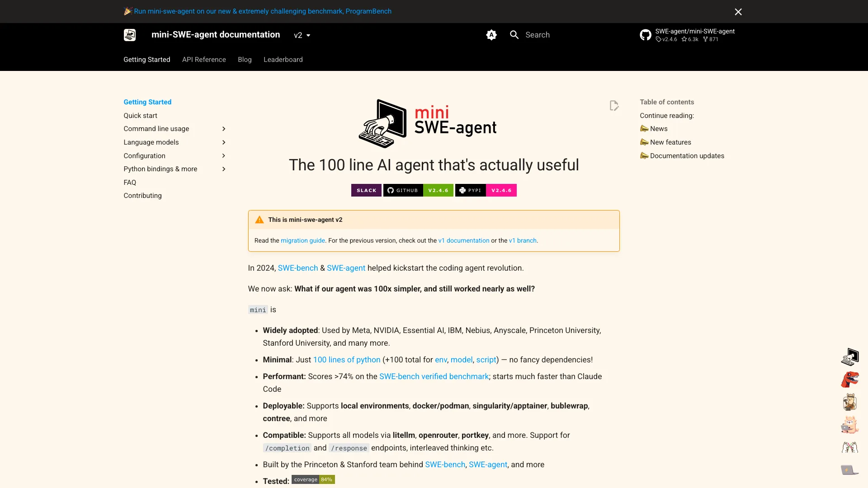Click the coverage 84% badge
This screenshot has width=868, height=488.
[313, 479]
